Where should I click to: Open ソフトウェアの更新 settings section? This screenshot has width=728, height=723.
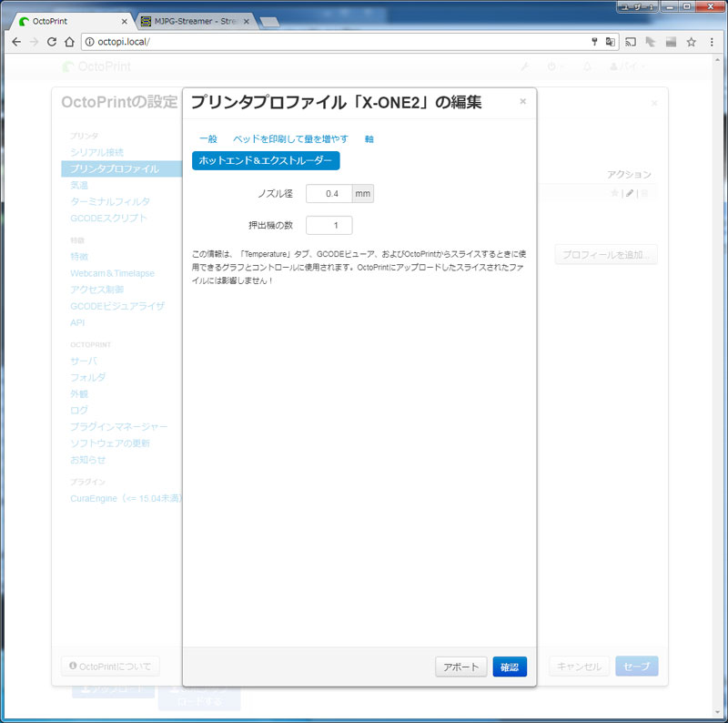[x=110, y=443]
